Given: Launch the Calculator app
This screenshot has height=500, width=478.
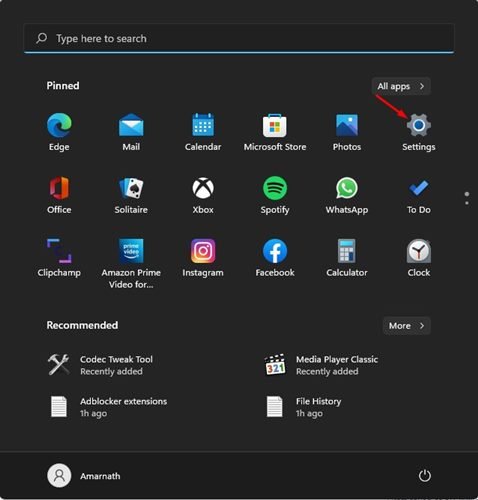Looking at the screenshot, I should [347, 258].
